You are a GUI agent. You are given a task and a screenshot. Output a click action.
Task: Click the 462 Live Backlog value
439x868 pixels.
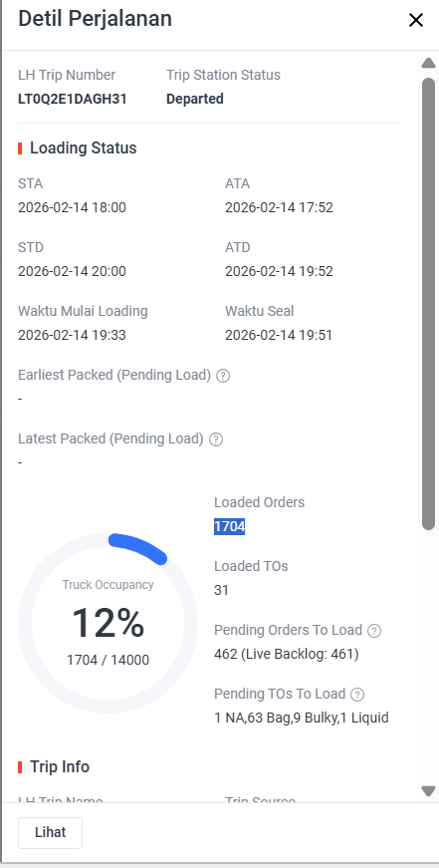(287, 655)
